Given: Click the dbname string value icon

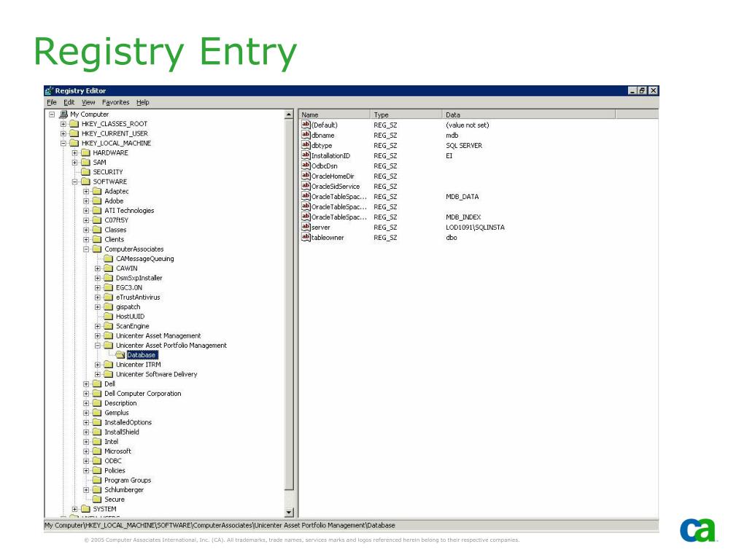Looking at the screenshot, I should coord(306,135).
